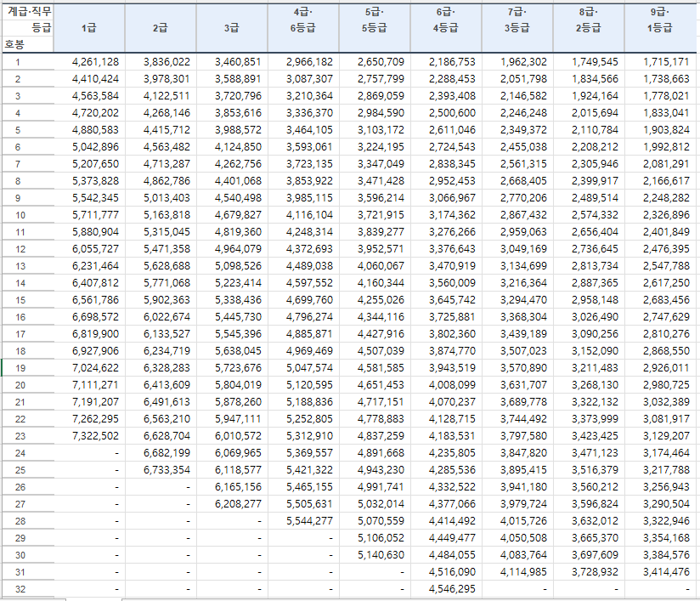This screenshot has width=700, height=601.
Task: Select cell with value 5,878,260
Action: 232,401
